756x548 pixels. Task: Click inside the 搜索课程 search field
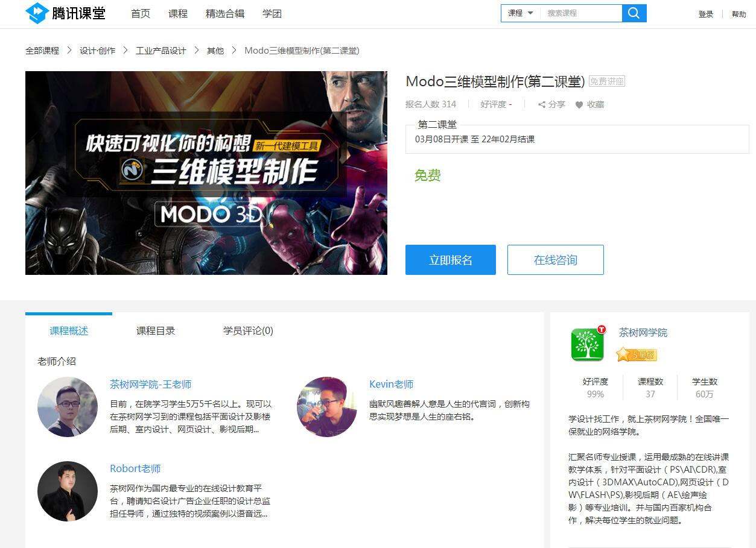tap(581, 13)
